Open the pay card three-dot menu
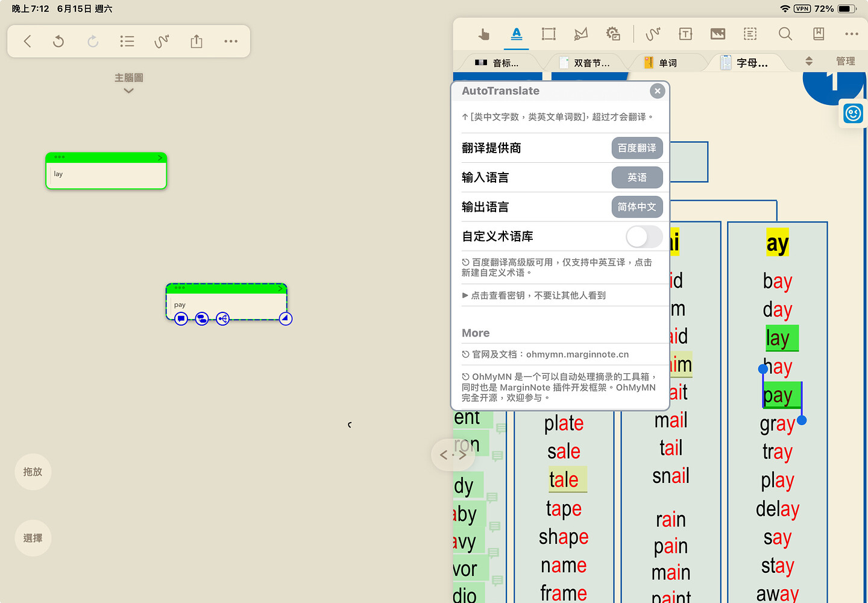 click(x=180, y=288)
